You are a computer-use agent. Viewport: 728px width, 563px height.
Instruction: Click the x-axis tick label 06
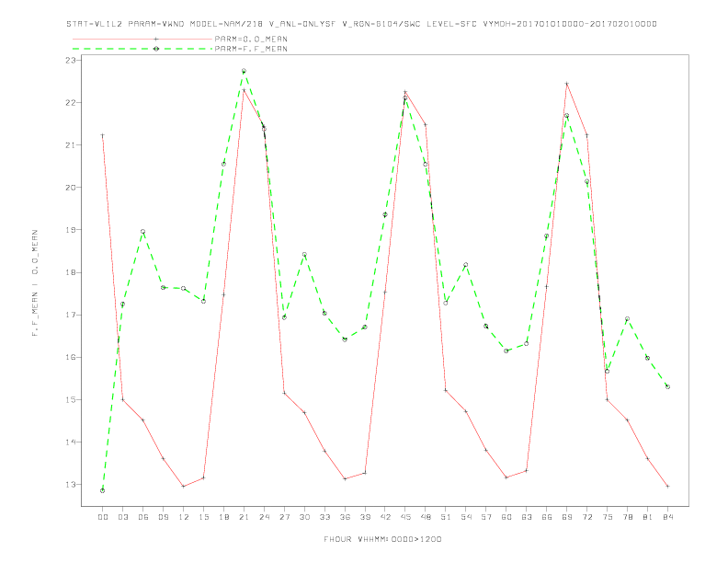143,517
